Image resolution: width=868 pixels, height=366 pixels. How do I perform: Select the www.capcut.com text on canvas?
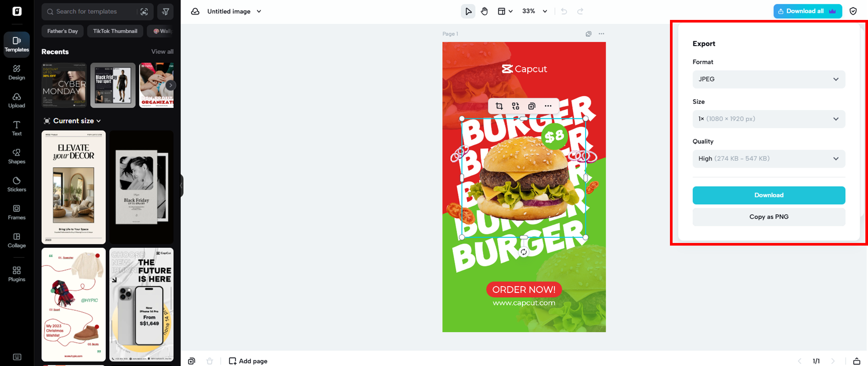(x=524, y=303)
